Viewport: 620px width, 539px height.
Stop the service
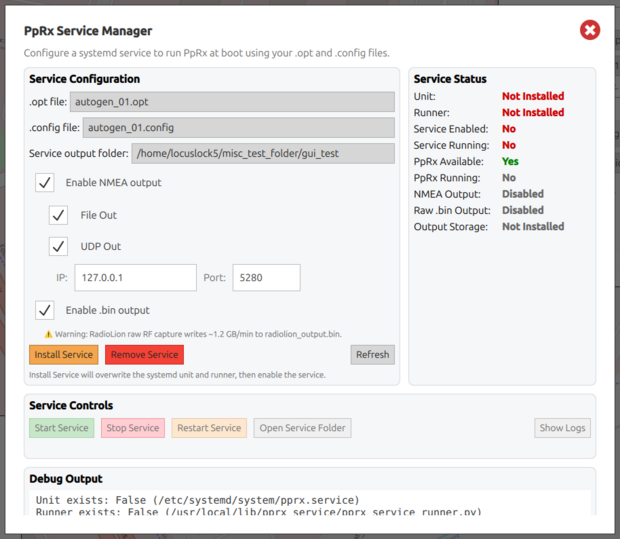click(x=133, y=428)
